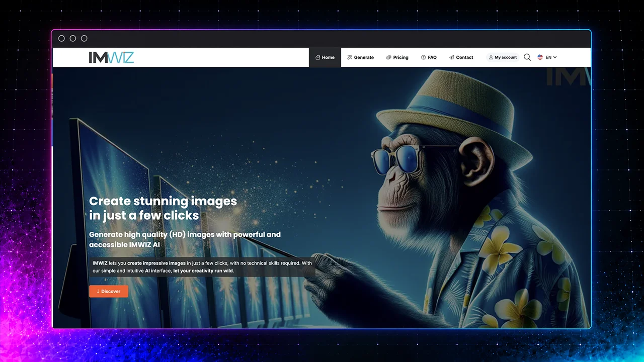The width and height of the screenshot is (644, 362).
Task: Go to the Generate page
Action: point(360,57)
